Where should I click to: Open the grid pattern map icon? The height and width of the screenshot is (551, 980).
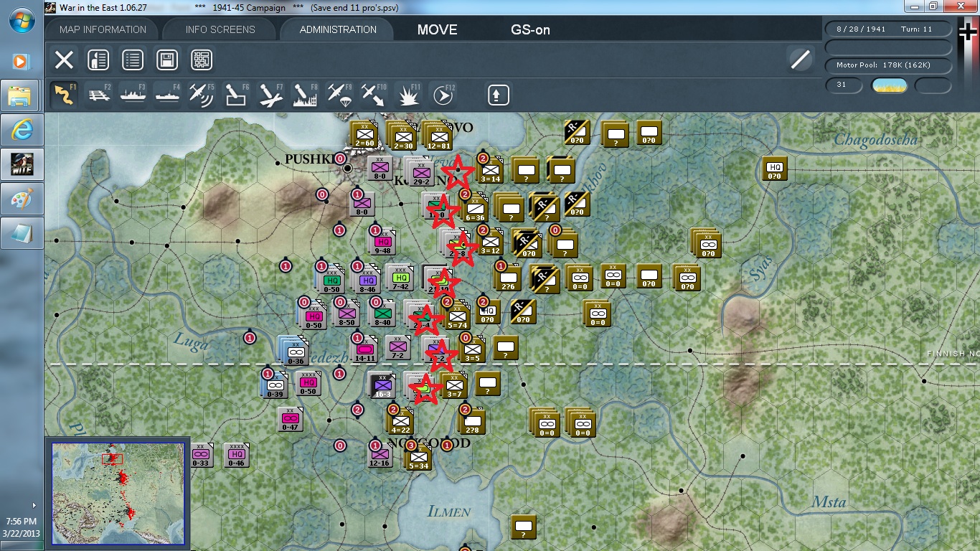point(202,60)
